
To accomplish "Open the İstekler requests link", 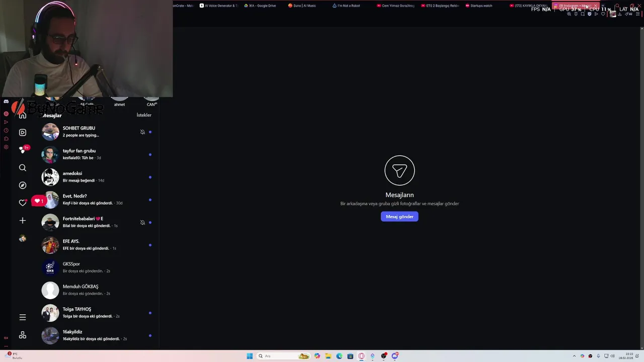I will tap(144, 115).
